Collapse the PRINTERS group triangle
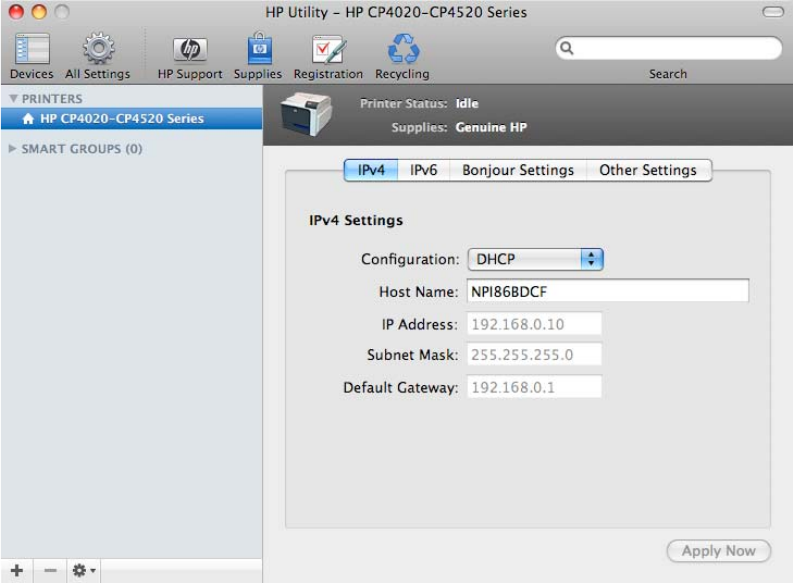This screenshot has width=793, height=583. point(13,99)
